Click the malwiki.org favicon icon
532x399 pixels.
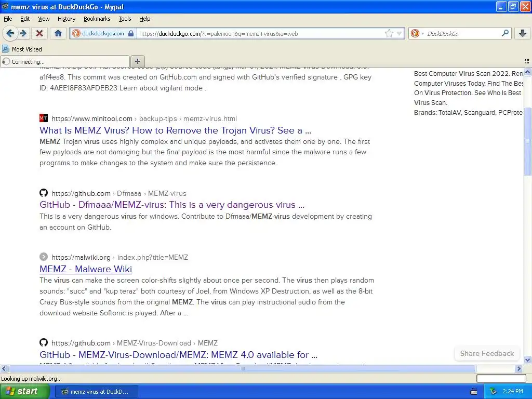coord(44,257)
